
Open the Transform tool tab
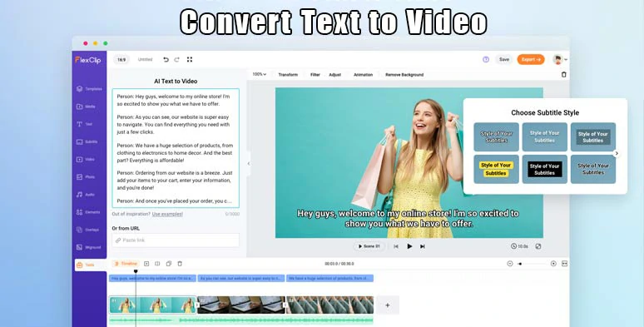(288, 75)
